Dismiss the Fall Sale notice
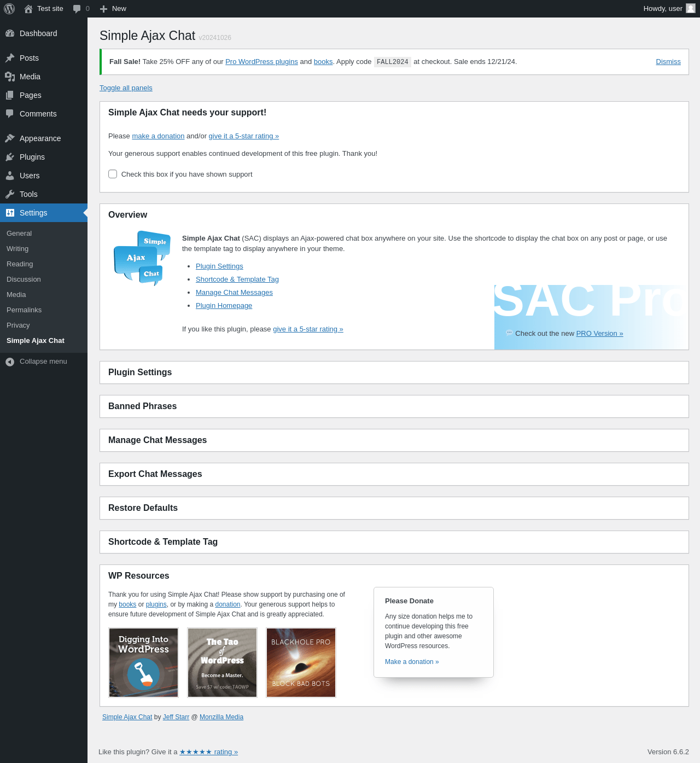This screenshot has height=763, width=700. click(668, 62)
